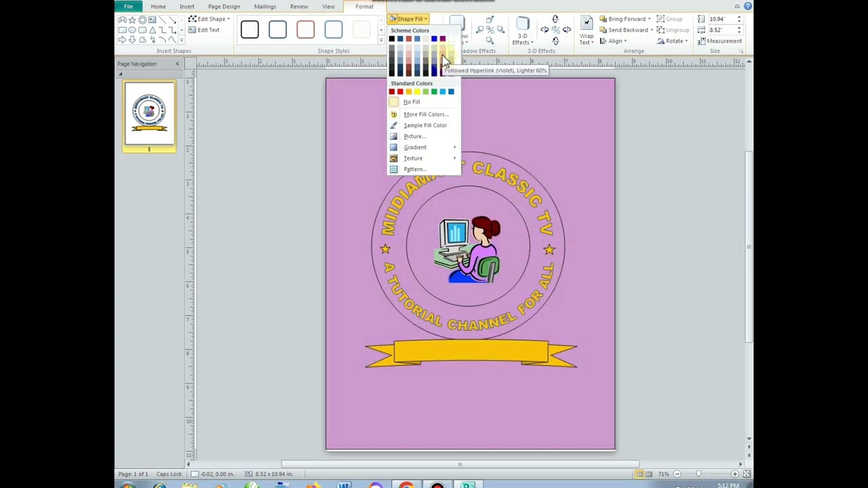Nudge shadow right icon

coord(501,30)
